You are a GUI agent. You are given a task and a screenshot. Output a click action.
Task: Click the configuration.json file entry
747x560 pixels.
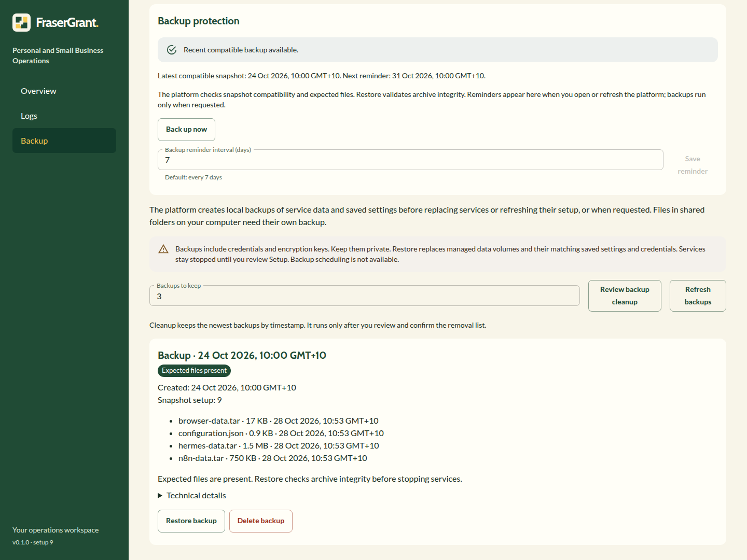281,433
